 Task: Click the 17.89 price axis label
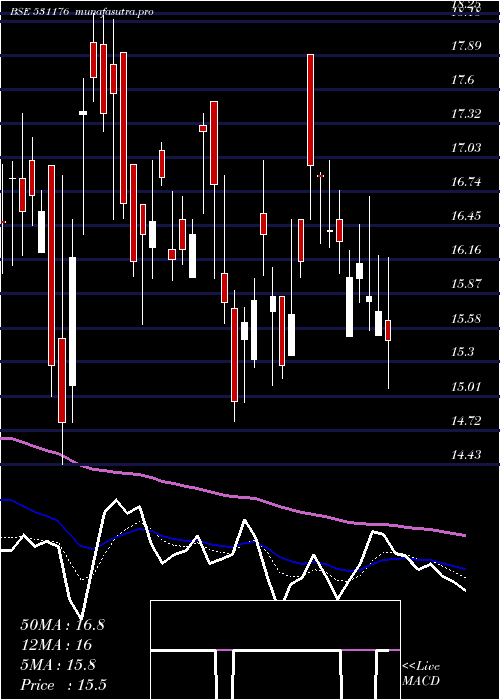pyautogui.click(x=466, y=46)
